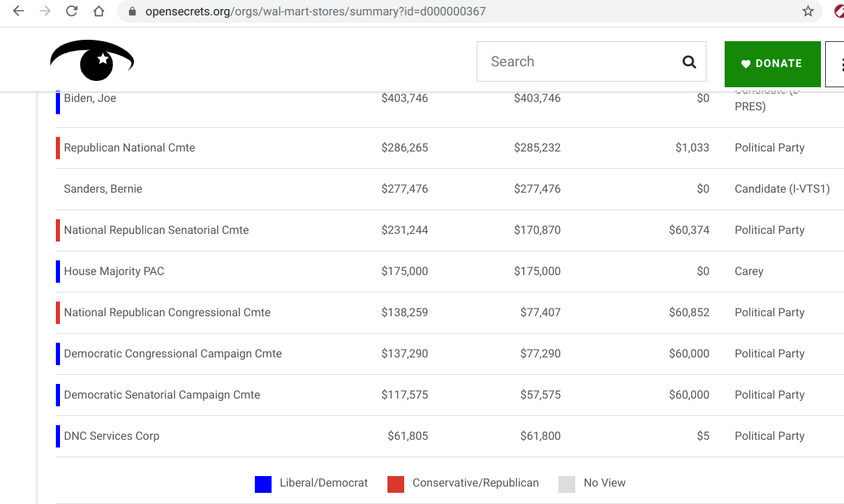Click the gray No View legend swatch

click(x=567, y=484)
